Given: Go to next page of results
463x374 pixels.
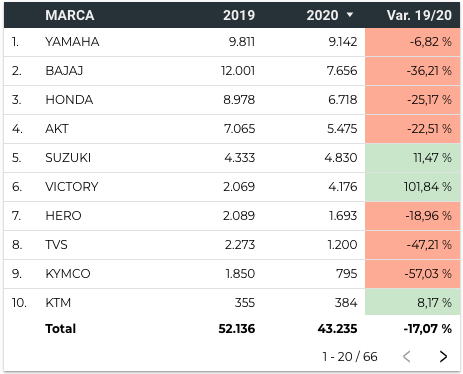Looking at the screenshot, I should coord(443,356).
